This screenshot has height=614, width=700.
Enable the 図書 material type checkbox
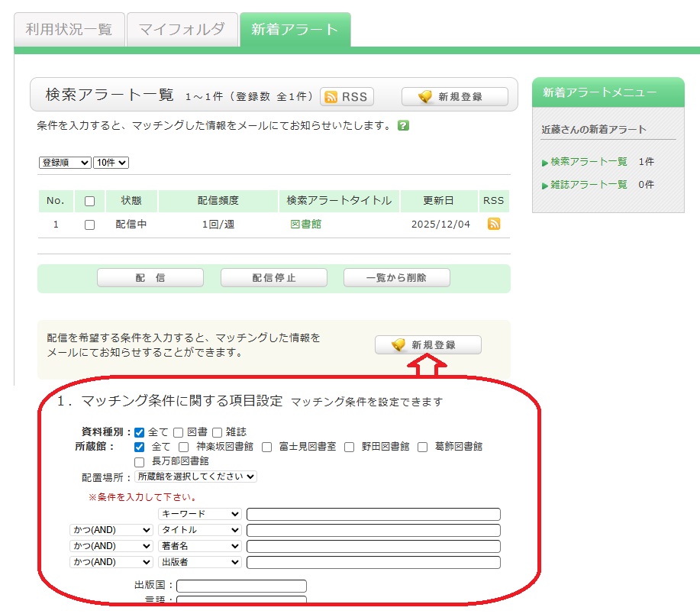(178, 432)
